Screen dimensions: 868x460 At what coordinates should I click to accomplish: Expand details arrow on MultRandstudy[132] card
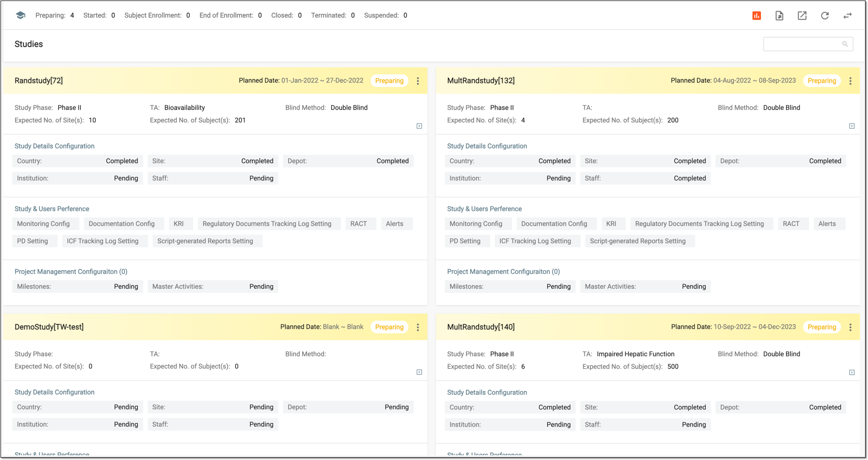852,126
